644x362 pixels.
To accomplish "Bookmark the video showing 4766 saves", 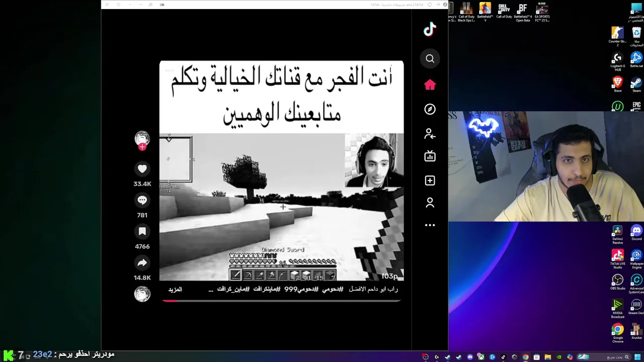I will (x=142, y=231).
